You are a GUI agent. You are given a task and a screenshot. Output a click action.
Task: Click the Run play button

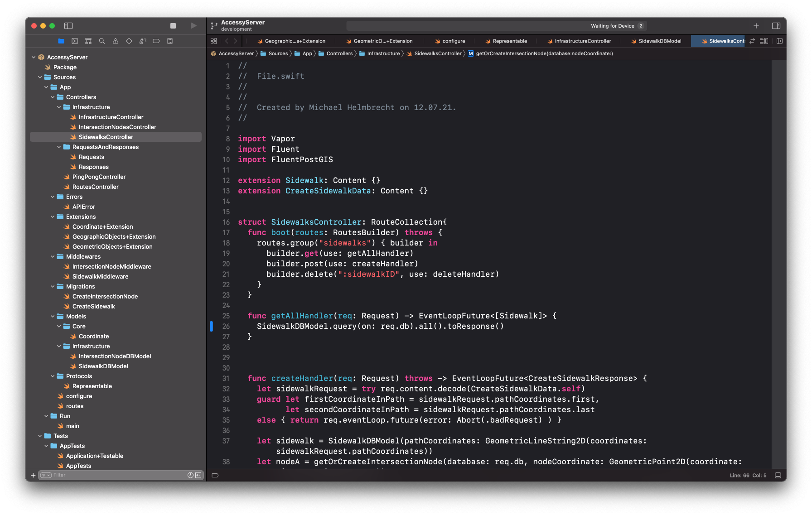coord(193,26)
